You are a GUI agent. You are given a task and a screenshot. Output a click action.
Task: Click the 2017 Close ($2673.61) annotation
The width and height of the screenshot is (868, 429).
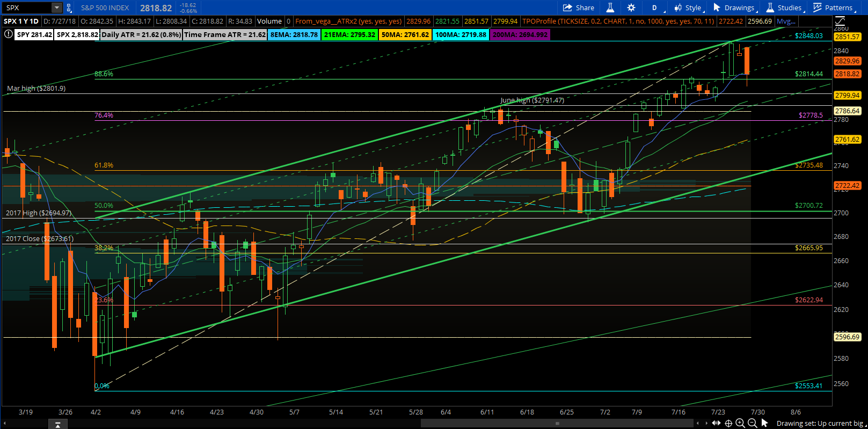click(x=40, y=239)
